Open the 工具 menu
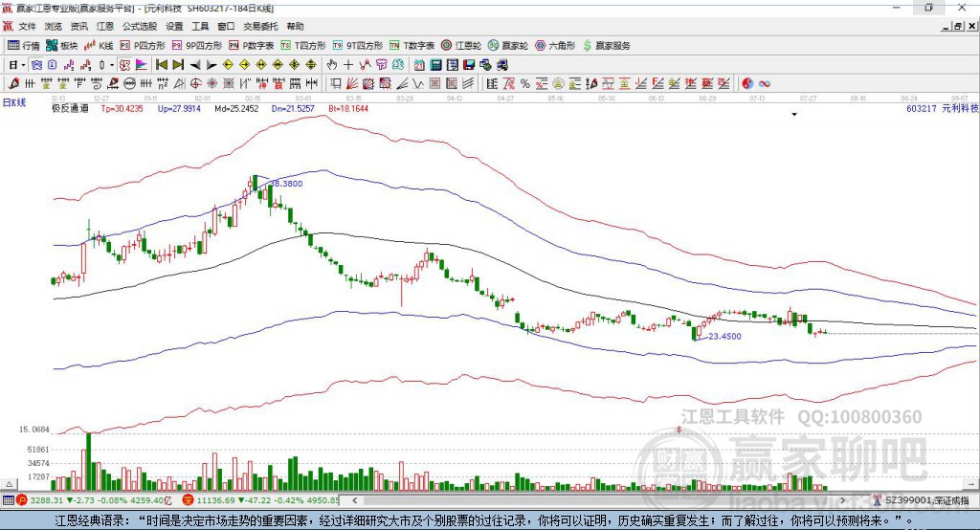Screen dimensions: 980x530 (200, 26)
